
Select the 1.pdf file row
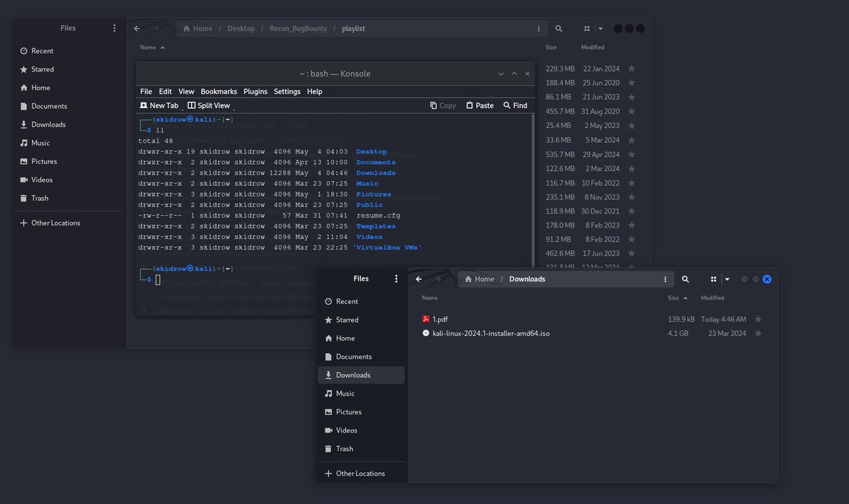(593, 320)
